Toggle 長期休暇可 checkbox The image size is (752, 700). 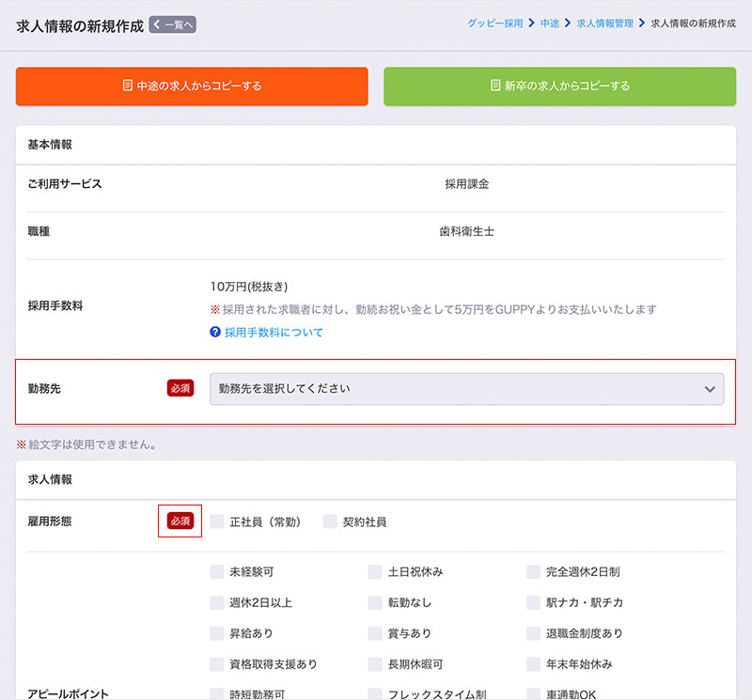pos(375,664)
